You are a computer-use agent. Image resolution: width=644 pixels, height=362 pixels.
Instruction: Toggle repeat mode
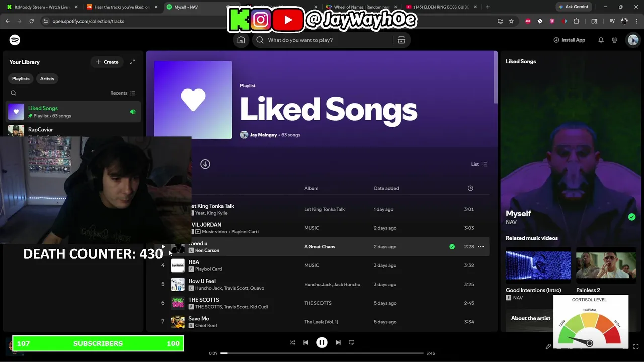tap(352, 342)
